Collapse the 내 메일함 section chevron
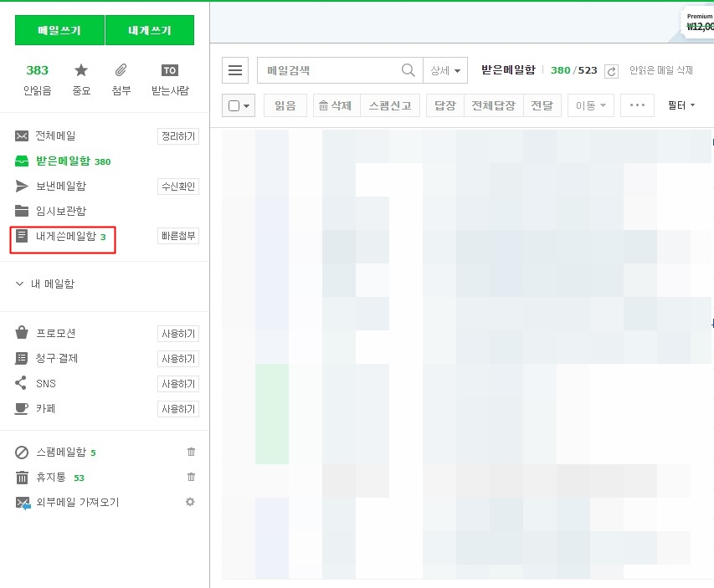The image size is (714, 588). pyautogui.click(x=19, y=284)
